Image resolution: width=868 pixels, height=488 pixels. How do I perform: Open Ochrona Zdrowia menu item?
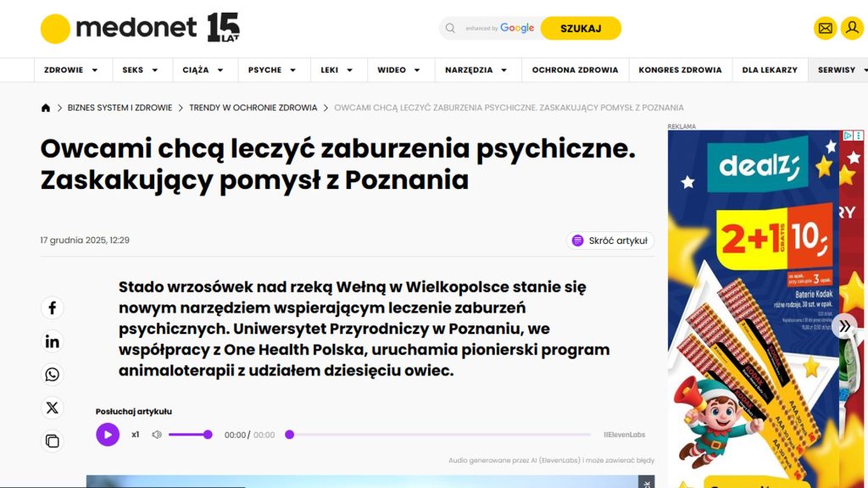575,69
